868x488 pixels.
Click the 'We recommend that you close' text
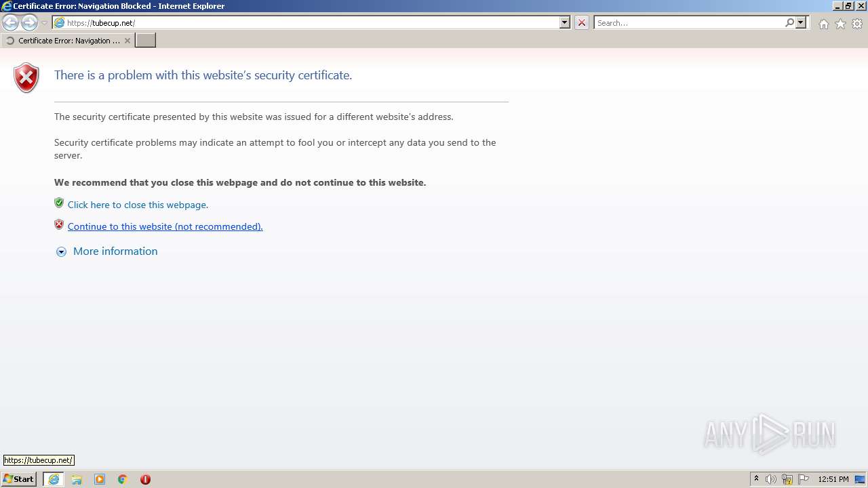pos(240,182)
